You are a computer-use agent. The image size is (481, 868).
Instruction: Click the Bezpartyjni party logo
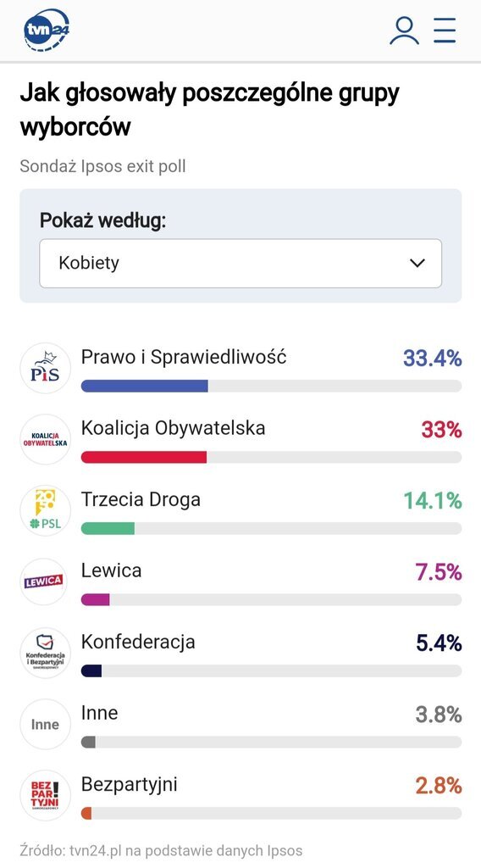46,795
